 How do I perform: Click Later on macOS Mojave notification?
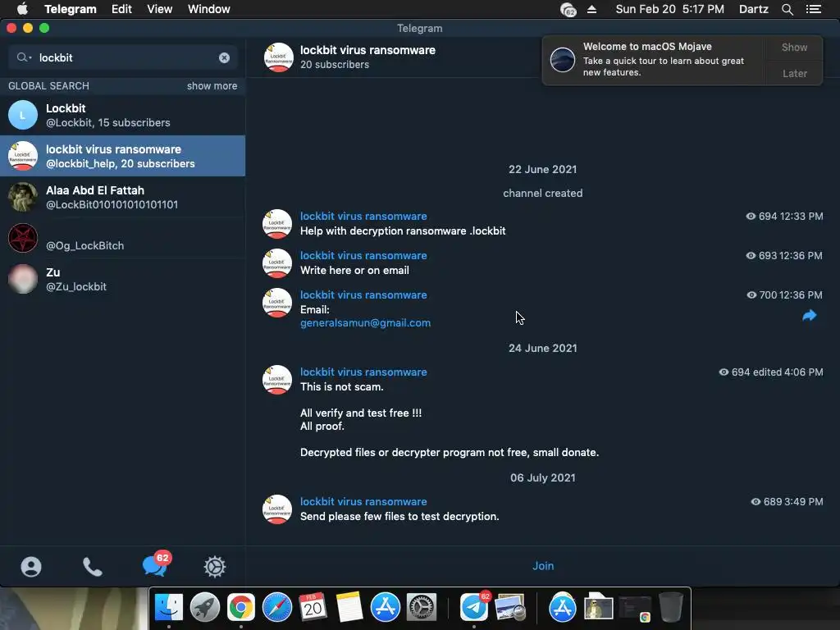(794, 73)
